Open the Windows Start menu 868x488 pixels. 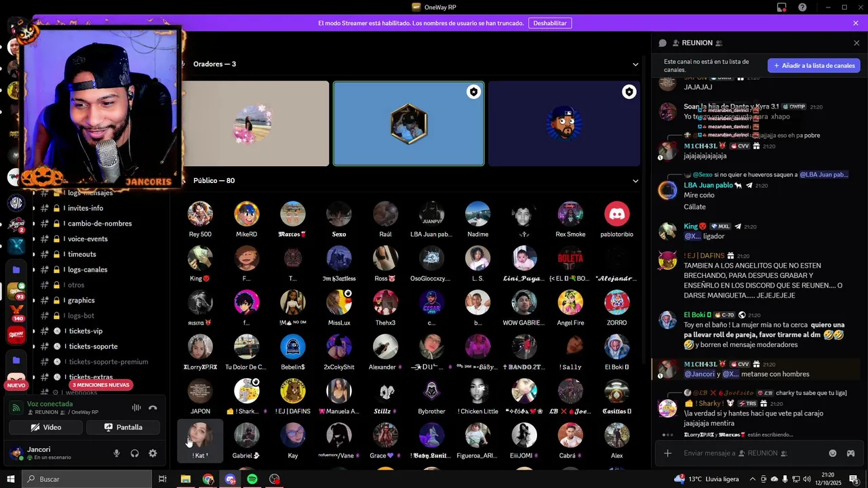(10, 479)
